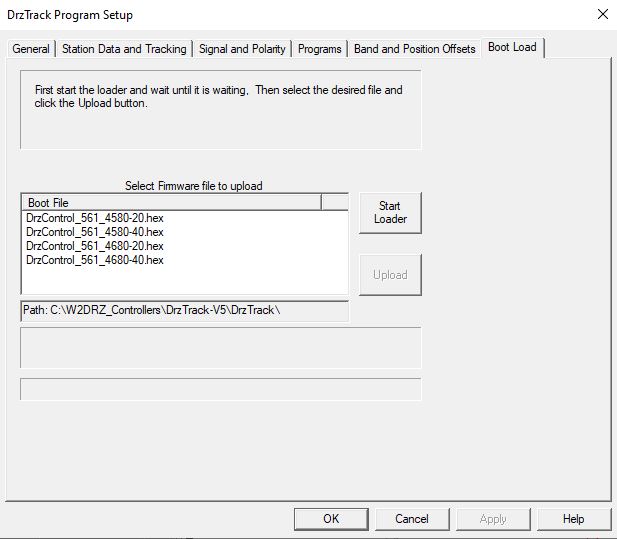Click the Boot File column header
Image resolution: width=617 pixels, height=539 pixels.
pyautogui.click(x=170, y=203)
